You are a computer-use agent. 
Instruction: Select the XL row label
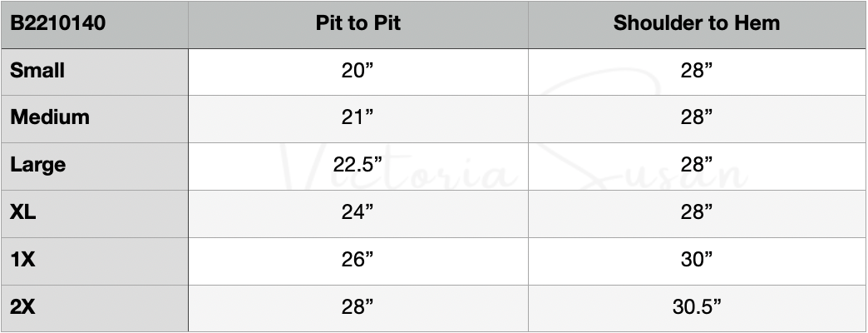pyautogui.click(x=23, y=212)
